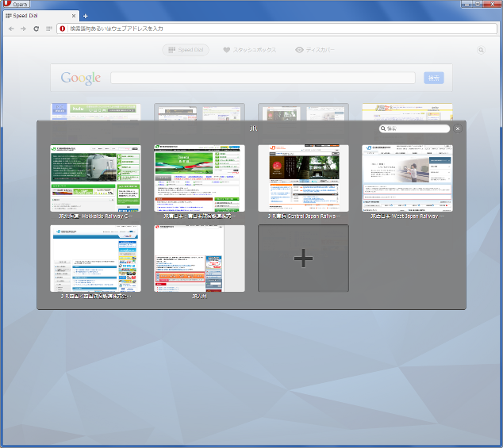The image size is (503, 448).
Task: Click the blue Google search button
Action: [434, 78]
